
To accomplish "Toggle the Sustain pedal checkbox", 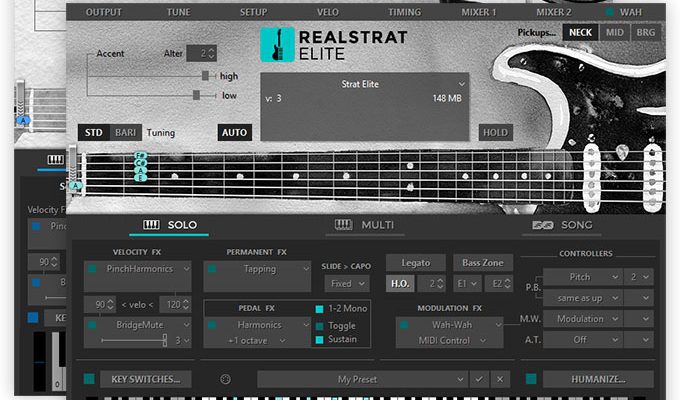I will pyautogui.click(x=320, y=341).
